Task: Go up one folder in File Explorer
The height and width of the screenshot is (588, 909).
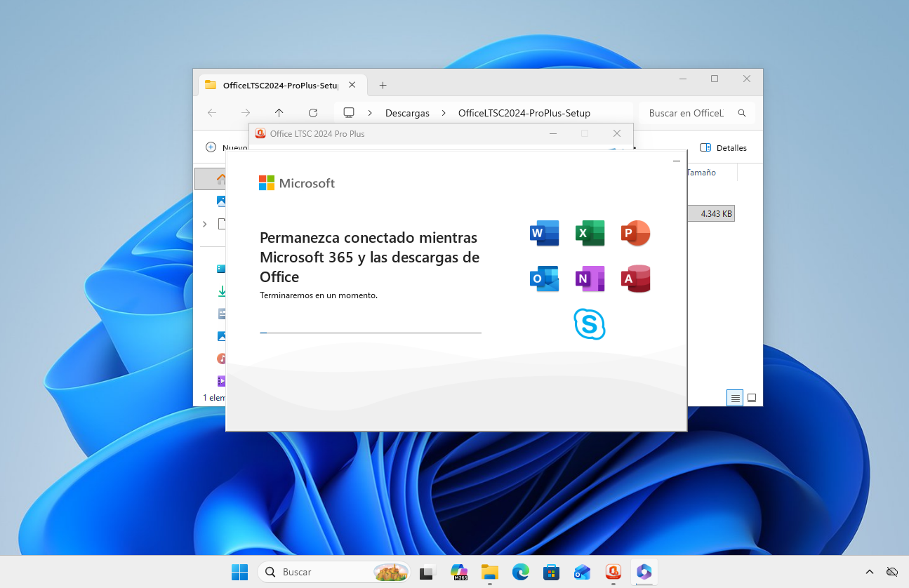Action: 279,113
